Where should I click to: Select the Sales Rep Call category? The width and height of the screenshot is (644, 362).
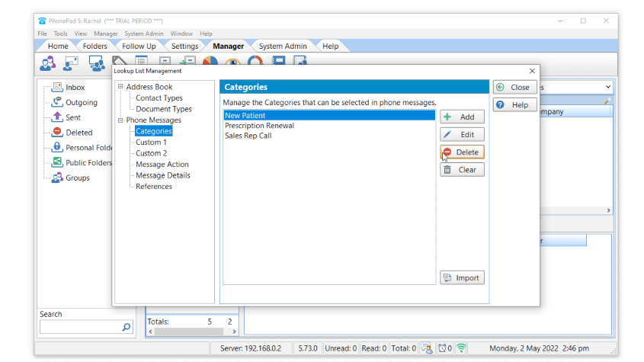[329, 136]
